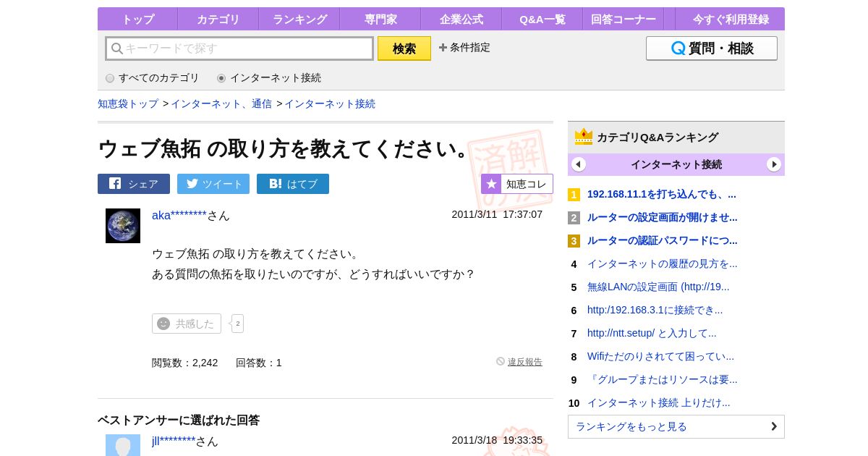Select the すべてのカテゴリ radio button
The width and height of the screenshot is (868, 456).
pos(110,78)
